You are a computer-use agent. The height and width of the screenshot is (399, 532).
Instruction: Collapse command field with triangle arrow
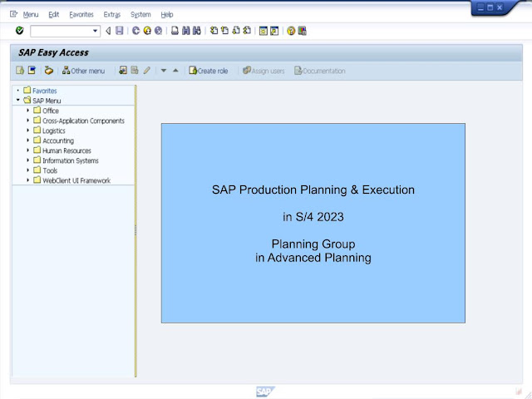(108, 31)
